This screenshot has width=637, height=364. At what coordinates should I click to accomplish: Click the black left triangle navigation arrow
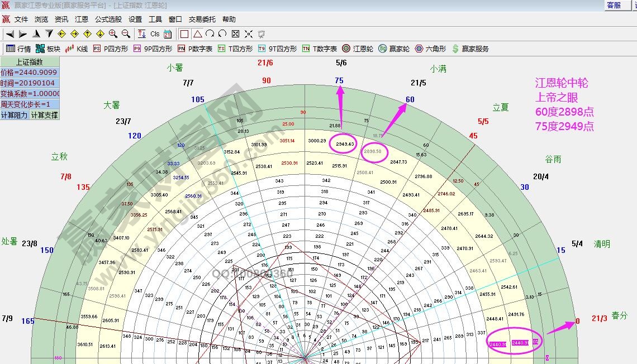click(9, 34)
